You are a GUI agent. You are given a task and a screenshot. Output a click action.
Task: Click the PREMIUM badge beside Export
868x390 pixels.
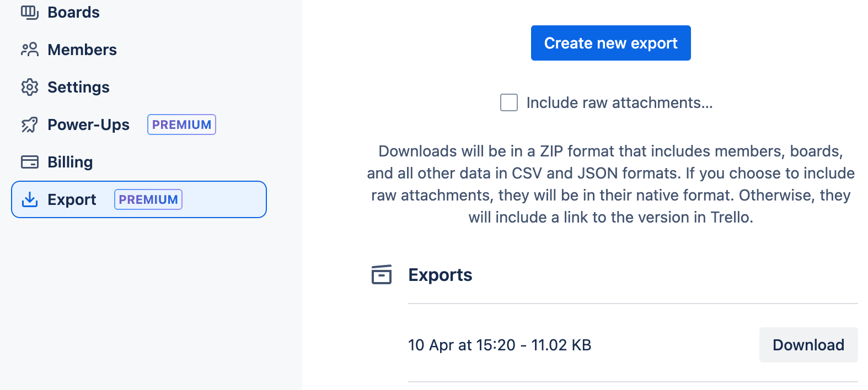click(x=148, y=199)
